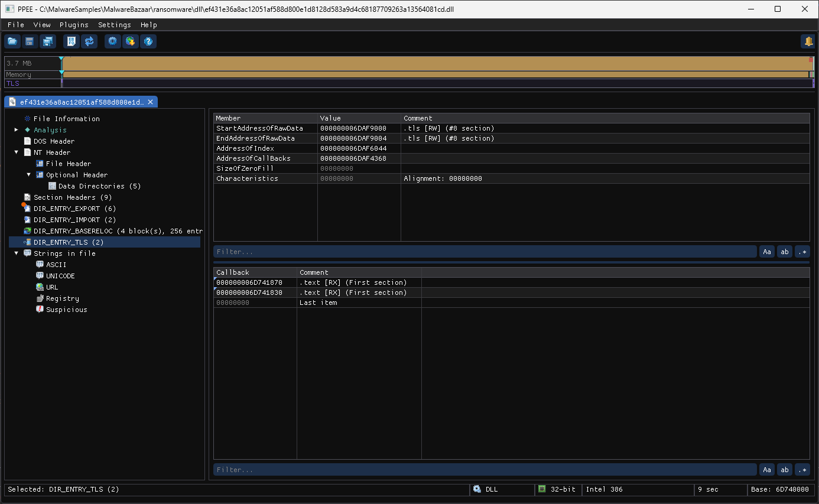Select the StartAddressOfRawData row

click(512, 128)
